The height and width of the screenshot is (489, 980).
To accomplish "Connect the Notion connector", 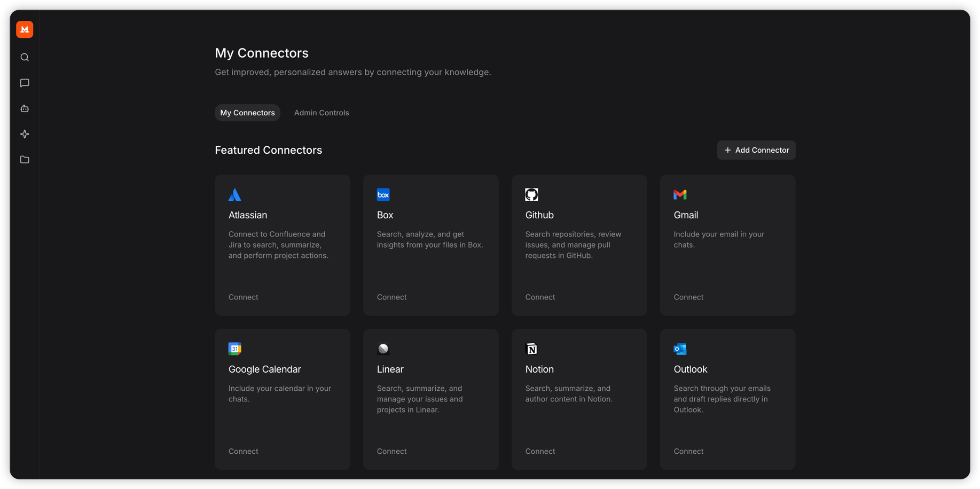I will [x=540, y=451].
